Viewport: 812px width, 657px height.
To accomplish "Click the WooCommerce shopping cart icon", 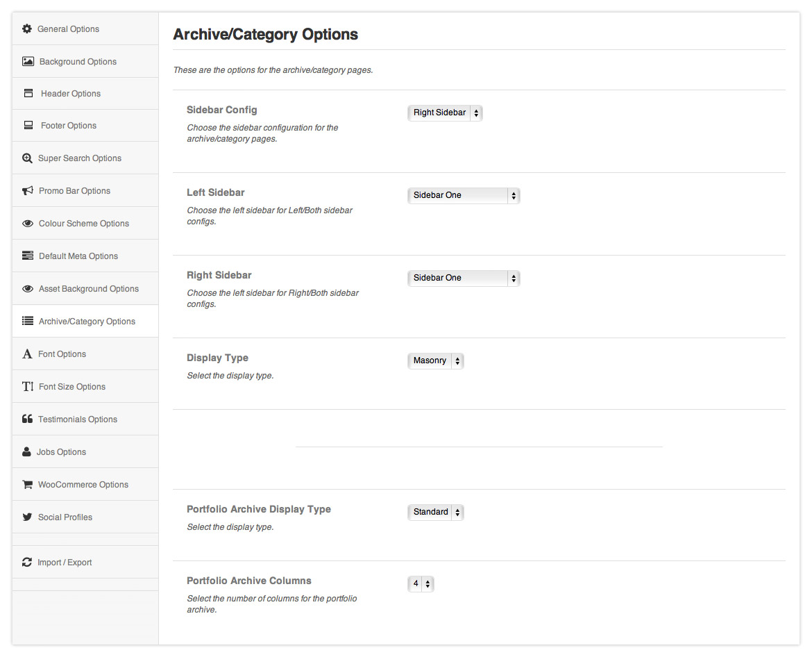I will 28,485.
